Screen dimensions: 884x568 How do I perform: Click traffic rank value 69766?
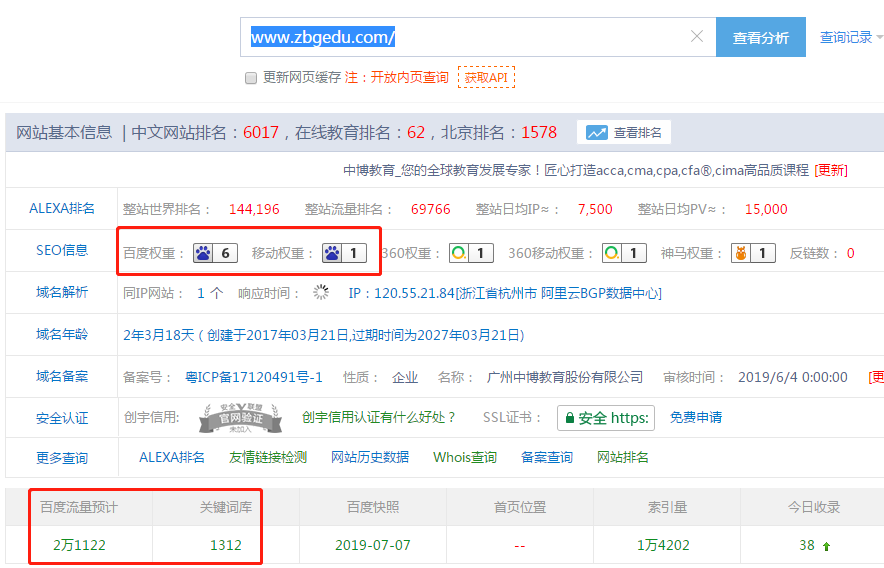pyautogui.click(x=431, y=209)
